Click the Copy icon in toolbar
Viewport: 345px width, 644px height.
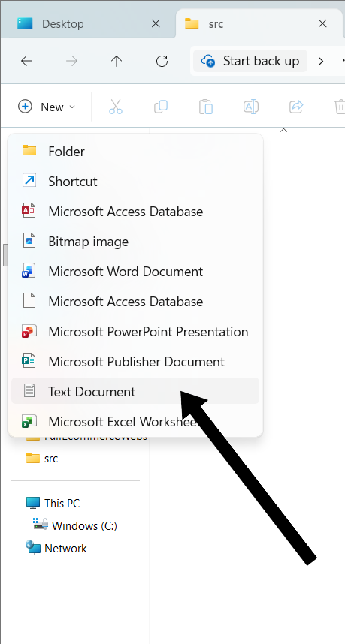161,107
